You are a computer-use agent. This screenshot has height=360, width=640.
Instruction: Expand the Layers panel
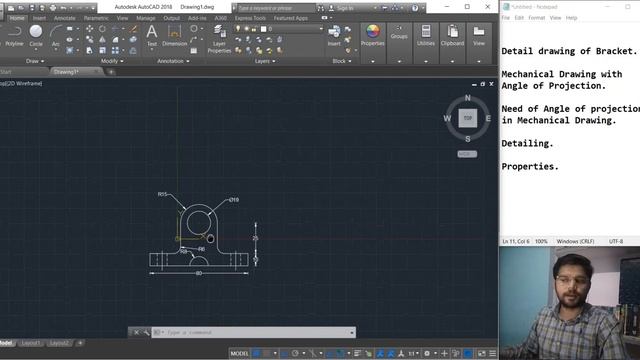[264, 61]
